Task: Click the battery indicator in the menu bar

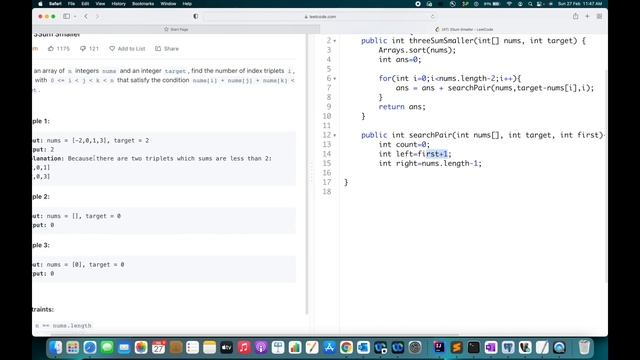Action: click(492, 4)
